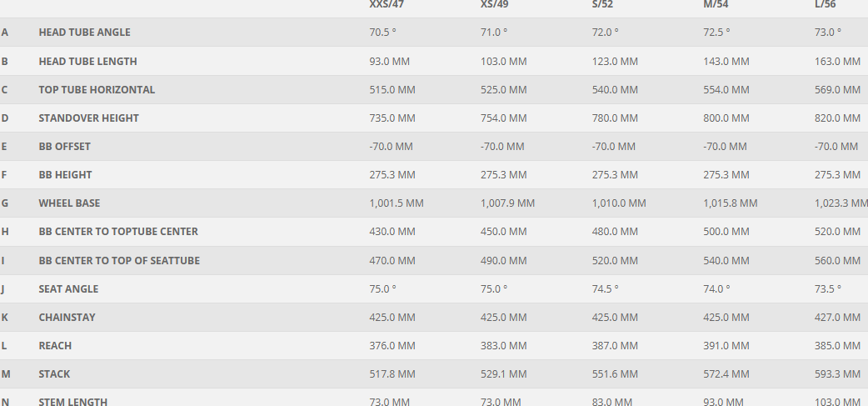868x406 pixels.
Task: Select the STANDOVER HEIGHT row label
Action: point(88,118)
